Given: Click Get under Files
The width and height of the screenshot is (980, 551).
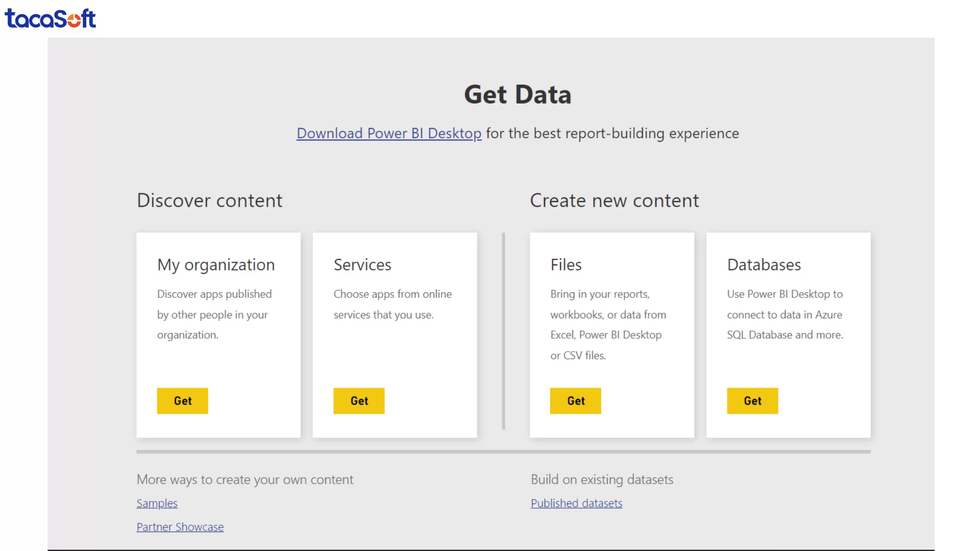Looking at the screenshot, I should click(x=575, y=400).
